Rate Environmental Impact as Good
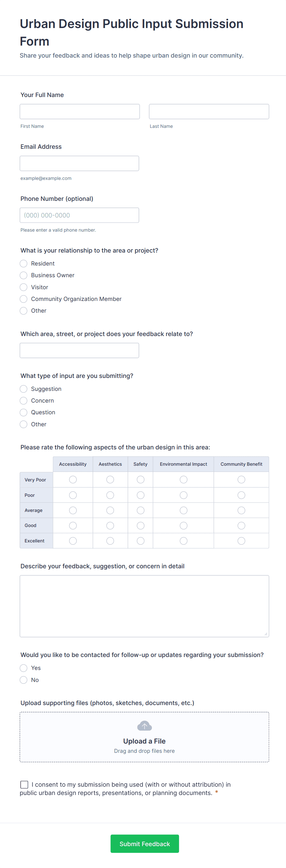 183,526
